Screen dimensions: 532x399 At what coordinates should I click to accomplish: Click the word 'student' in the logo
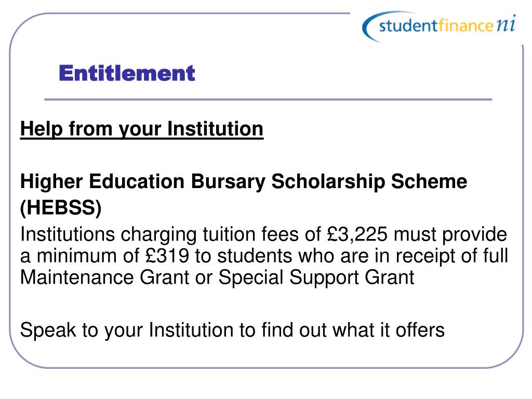[x=408, y=26]
